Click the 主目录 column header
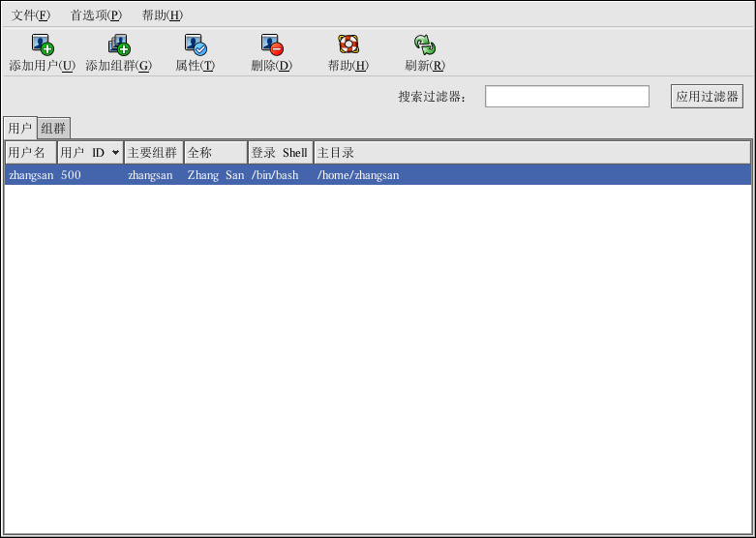Viewport: 756px width, 538px height. coord(530,153)
